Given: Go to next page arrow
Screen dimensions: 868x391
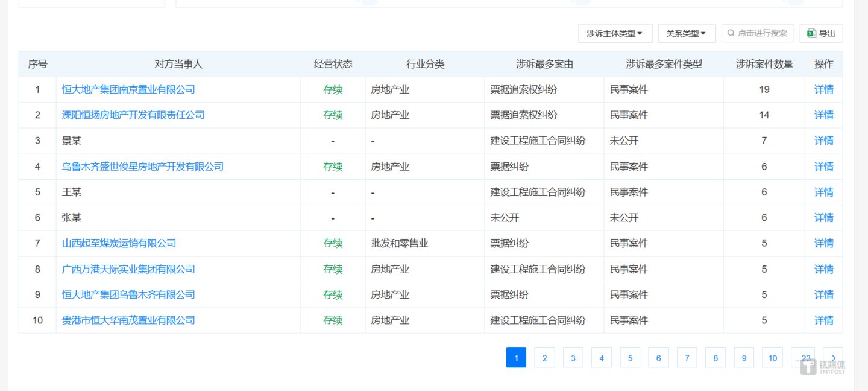Looking at the screenshot, I should 833,358.
